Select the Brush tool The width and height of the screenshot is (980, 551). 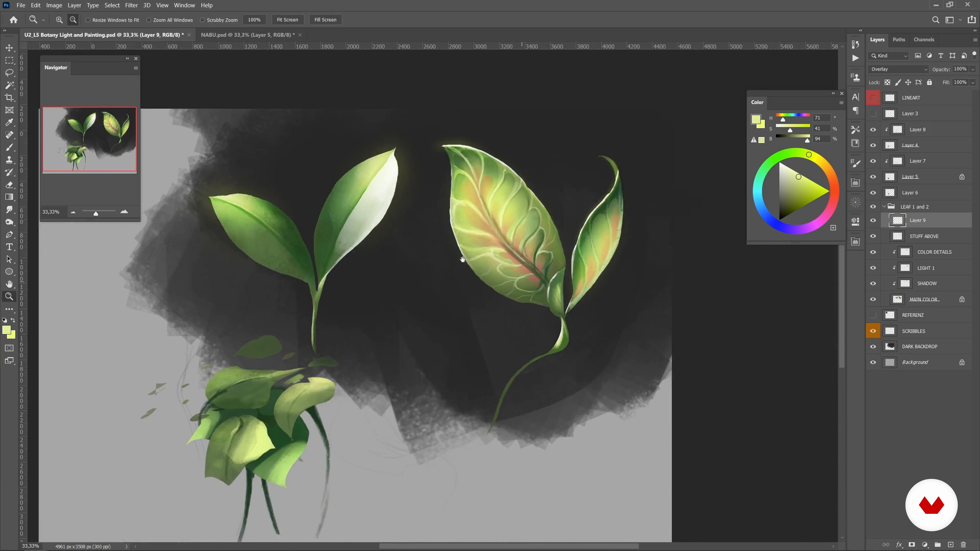9,147
